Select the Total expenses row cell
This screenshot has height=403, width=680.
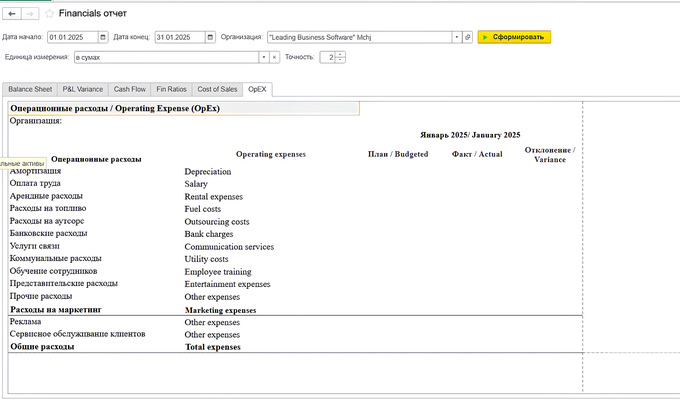[213, 346]
